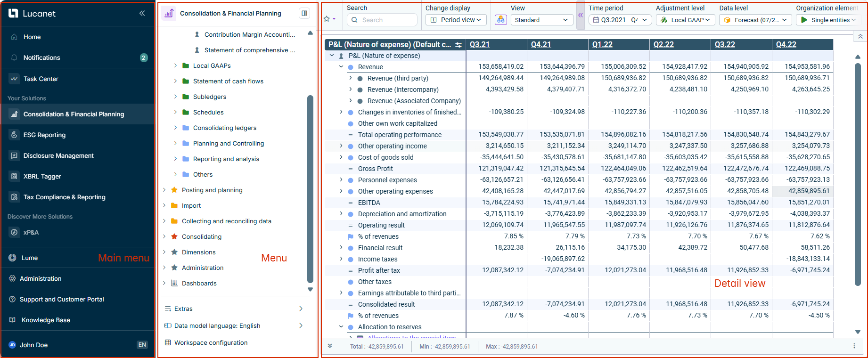The height and width of the screenshot is (358, 868).
Task: Open the Q3.21 column header
Action: coord(480,44)
